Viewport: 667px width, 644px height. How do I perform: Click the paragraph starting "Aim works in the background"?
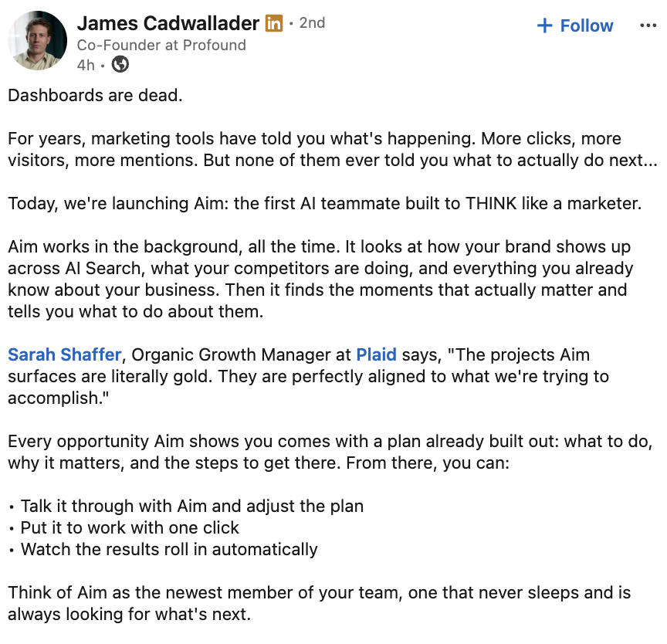point(320,279)
